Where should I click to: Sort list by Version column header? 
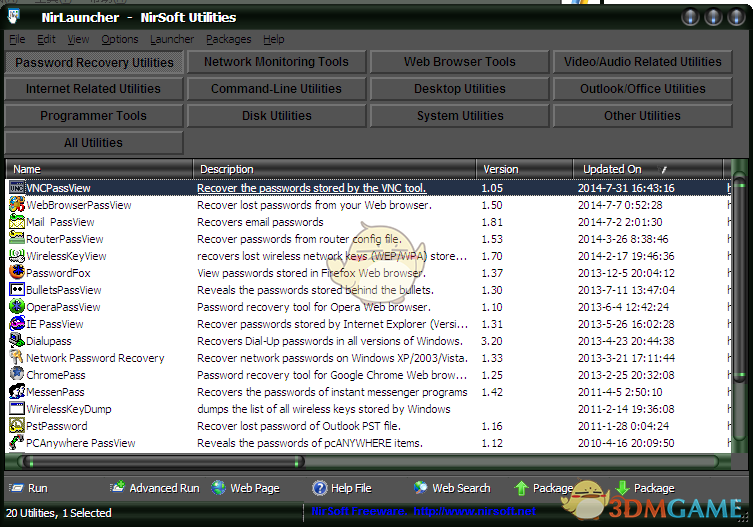[x=524, y=169]
